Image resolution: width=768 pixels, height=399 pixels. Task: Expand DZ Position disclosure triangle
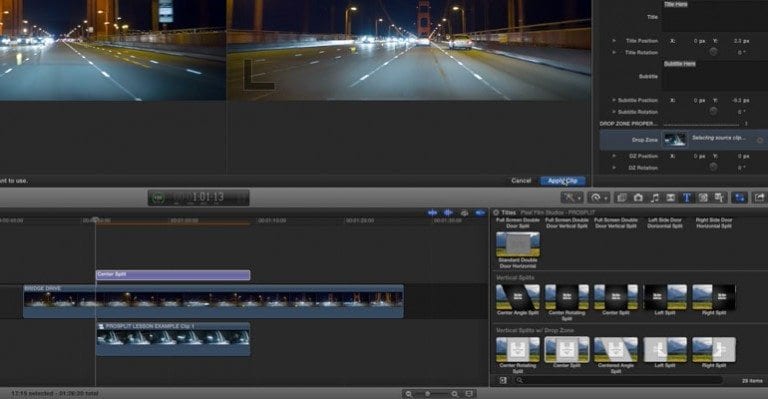614,156
